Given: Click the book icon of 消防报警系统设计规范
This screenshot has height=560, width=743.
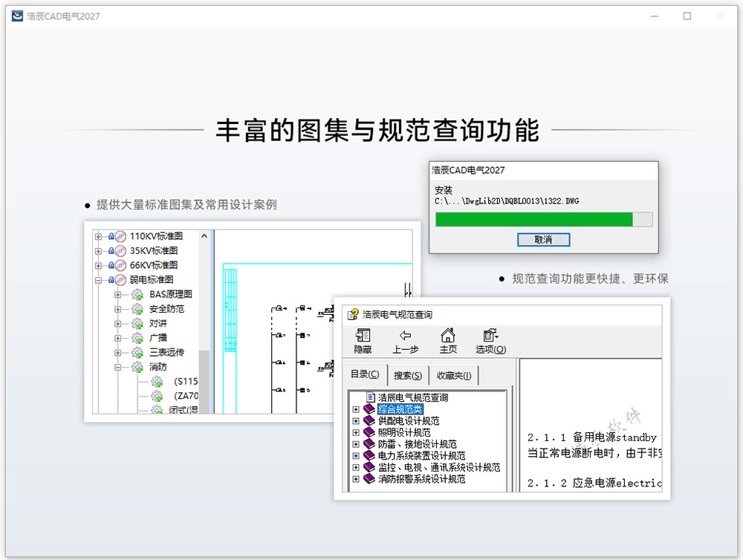Looking at the screenshot, I should (369, 479).
